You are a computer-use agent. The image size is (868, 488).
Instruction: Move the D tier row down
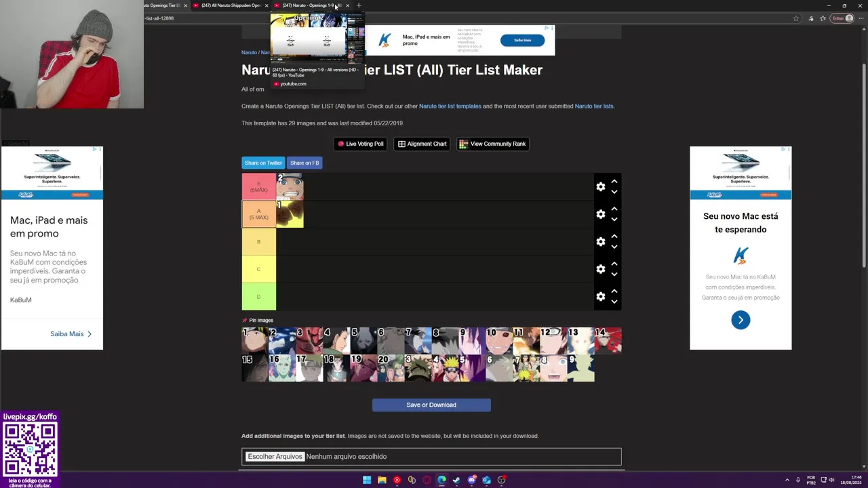point(614,302)
